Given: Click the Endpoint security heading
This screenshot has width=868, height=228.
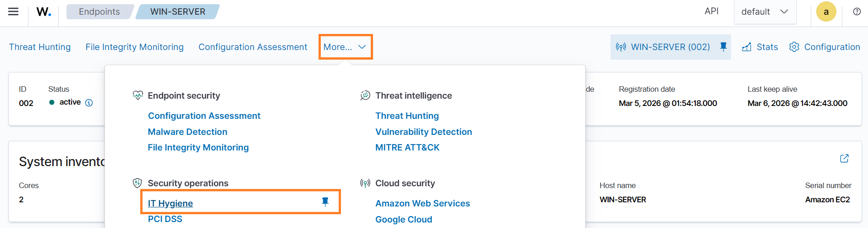Looking at the screenshot, I should click(x=184, y=95).
